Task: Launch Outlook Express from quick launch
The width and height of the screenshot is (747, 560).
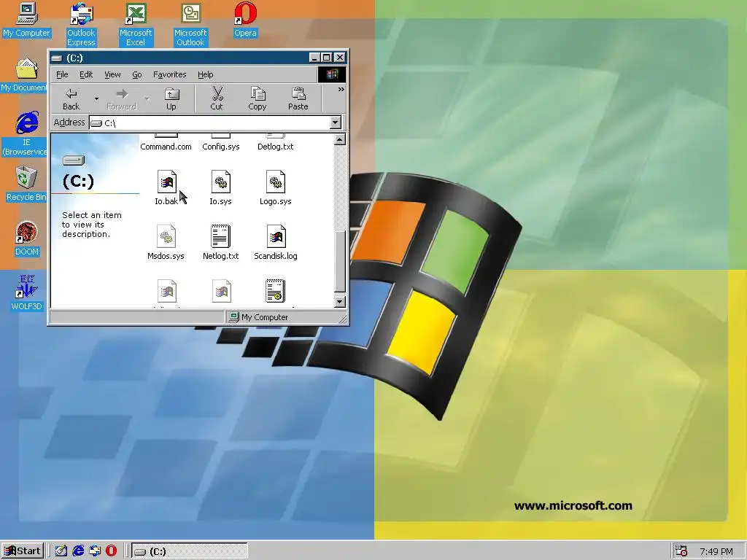Action: (95, 551)
